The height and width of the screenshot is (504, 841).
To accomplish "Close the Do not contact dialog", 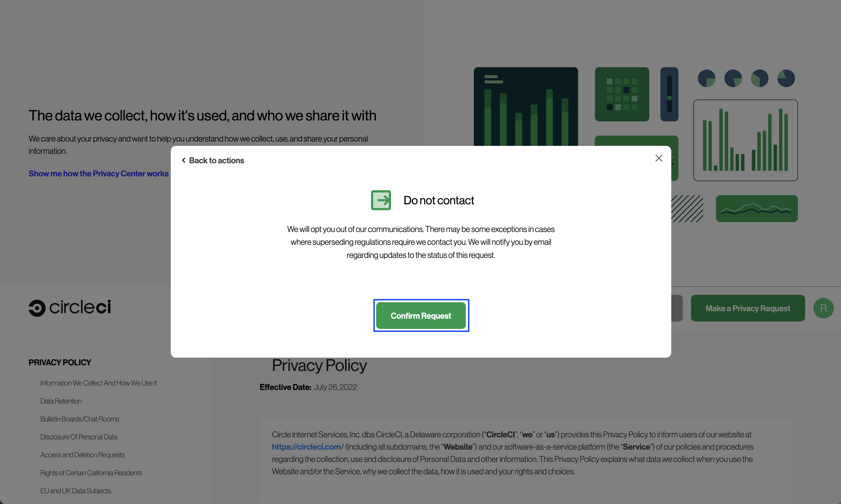I will (659, 158).
